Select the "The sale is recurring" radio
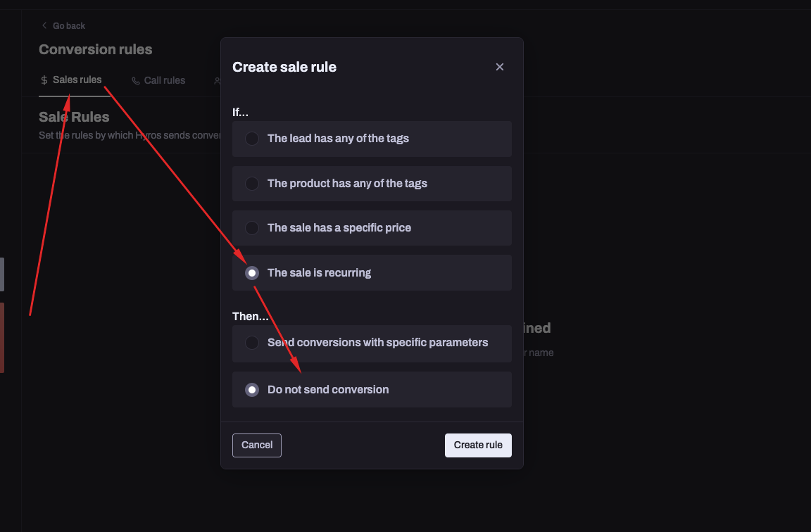Screen dimensions: 811x532 pos(251,272)
